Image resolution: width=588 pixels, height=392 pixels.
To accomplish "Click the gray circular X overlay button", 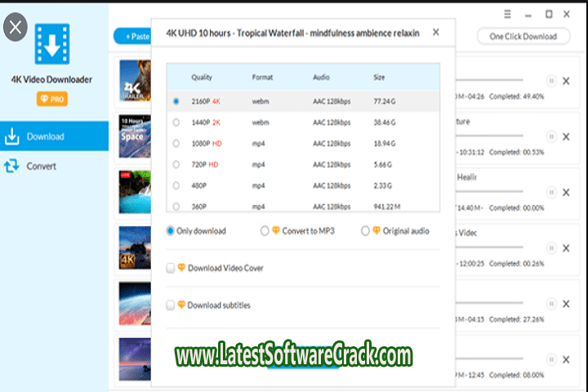I will [x=16, y=28].
